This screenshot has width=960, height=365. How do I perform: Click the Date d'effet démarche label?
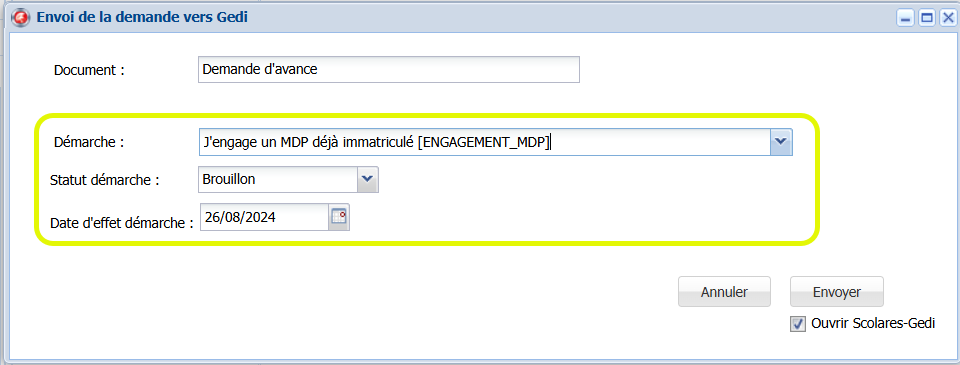pyautogui.click(x=122, y=223)
